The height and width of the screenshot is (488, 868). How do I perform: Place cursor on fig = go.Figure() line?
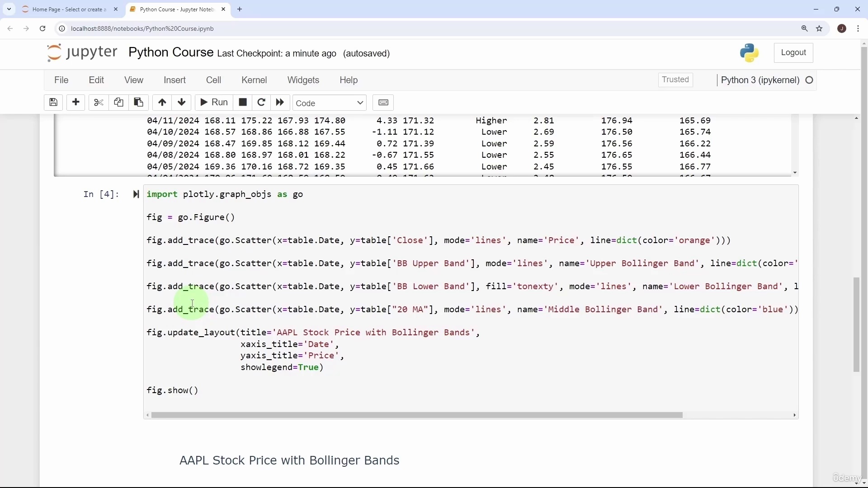click(191, 218)
